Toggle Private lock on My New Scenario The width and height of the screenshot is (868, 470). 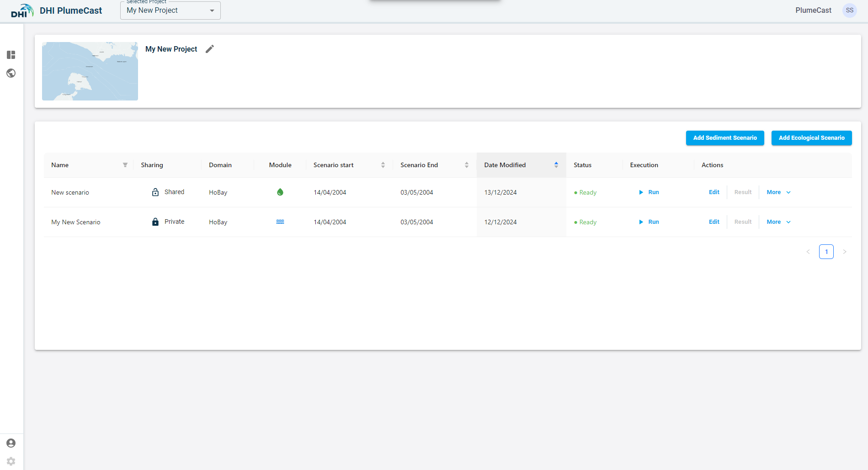155,222
